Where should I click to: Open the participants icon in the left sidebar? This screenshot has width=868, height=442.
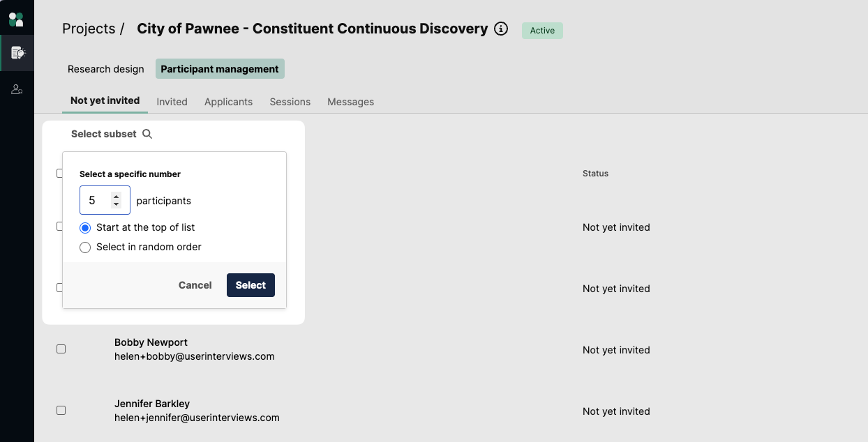17,89
